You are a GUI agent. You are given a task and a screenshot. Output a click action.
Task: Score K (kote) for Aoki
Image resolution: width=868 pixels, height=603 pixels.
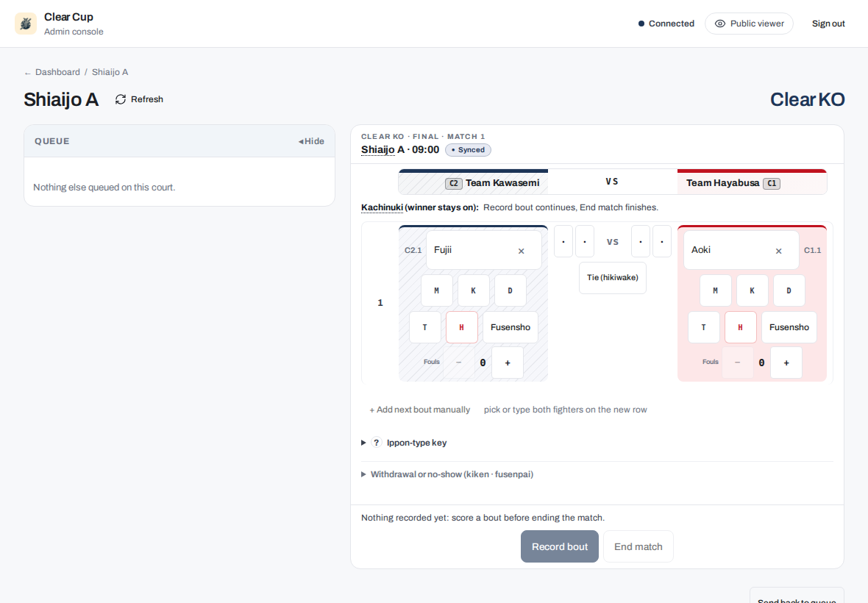[x=752, y=290]
